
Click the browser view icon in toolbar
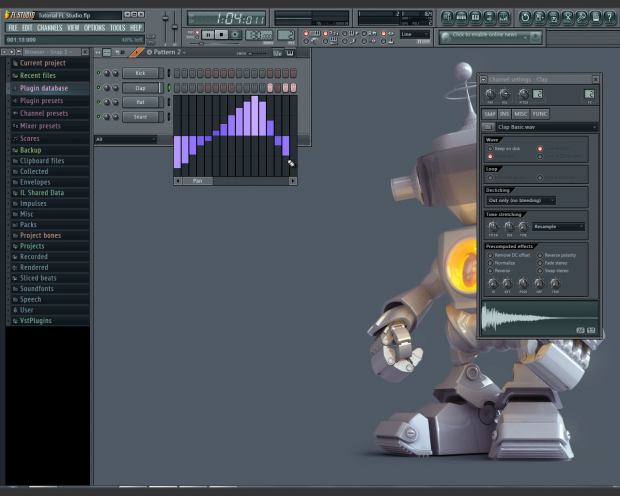point(489,17)
